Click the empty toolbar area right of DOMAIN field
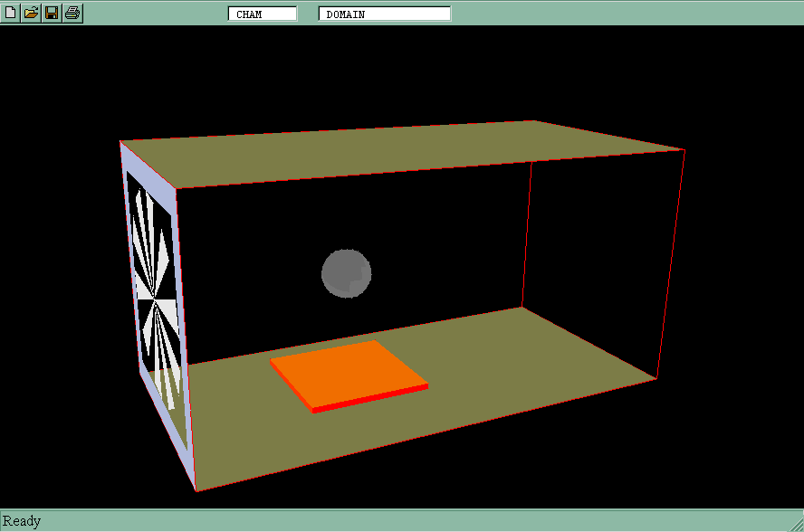The image size is (804, 532). [625, 14]
